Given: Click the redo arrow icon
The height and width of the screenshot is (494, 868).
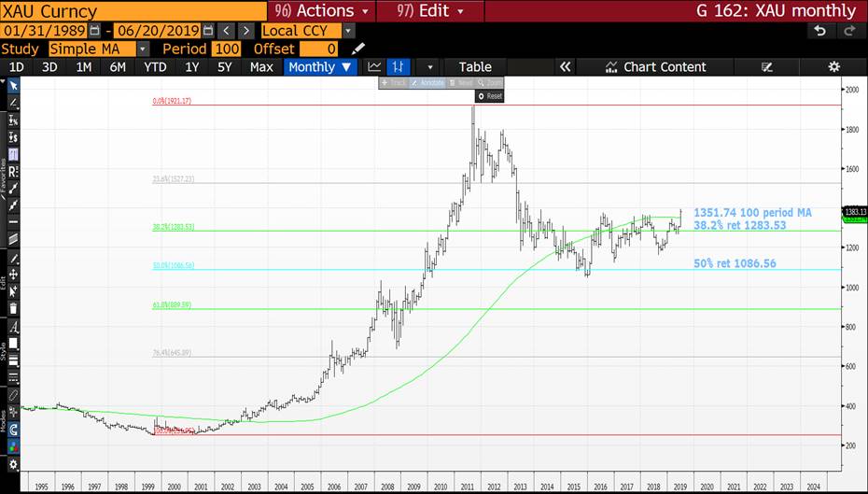Looking at the screenshot, I should click(x=849, y=31).
